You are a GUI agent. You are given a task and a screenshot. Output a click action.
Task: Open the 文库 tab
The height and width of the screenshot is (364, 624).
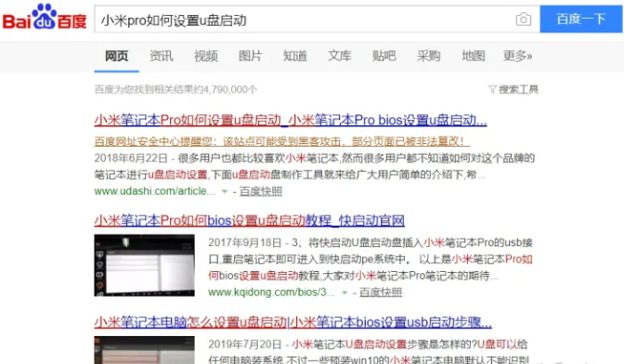pos(340,56)
